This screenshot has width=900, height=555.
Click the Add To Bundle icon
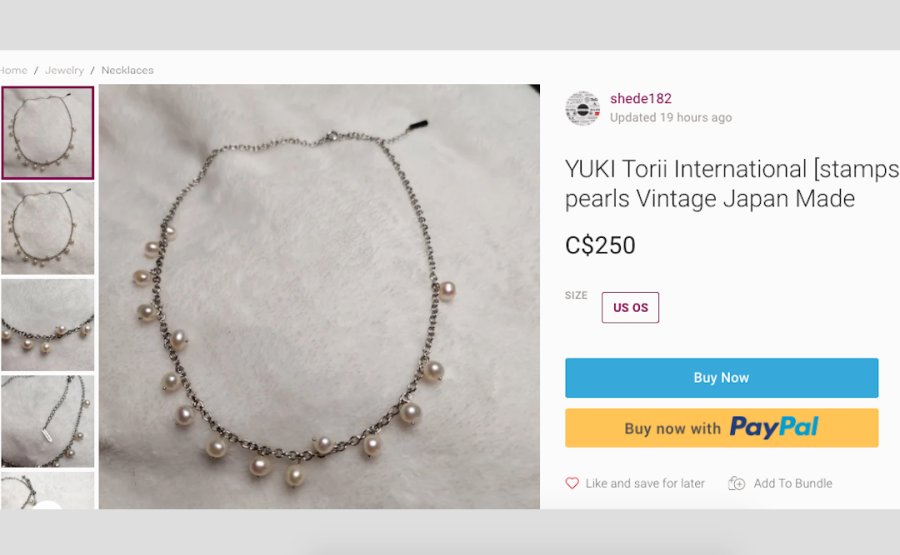pyautogui.click(x=737, y=483)
